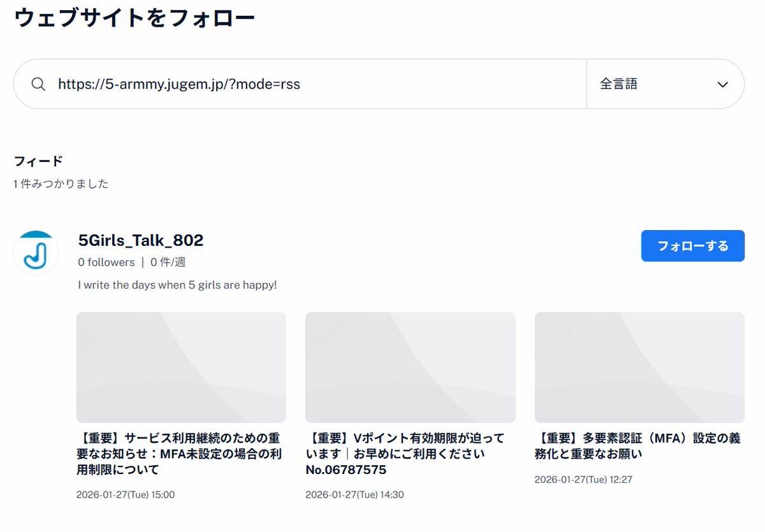765x532 pixels.
Task: Open the 5Girls_Talk_802 feed title
Action: pos(141,240)
